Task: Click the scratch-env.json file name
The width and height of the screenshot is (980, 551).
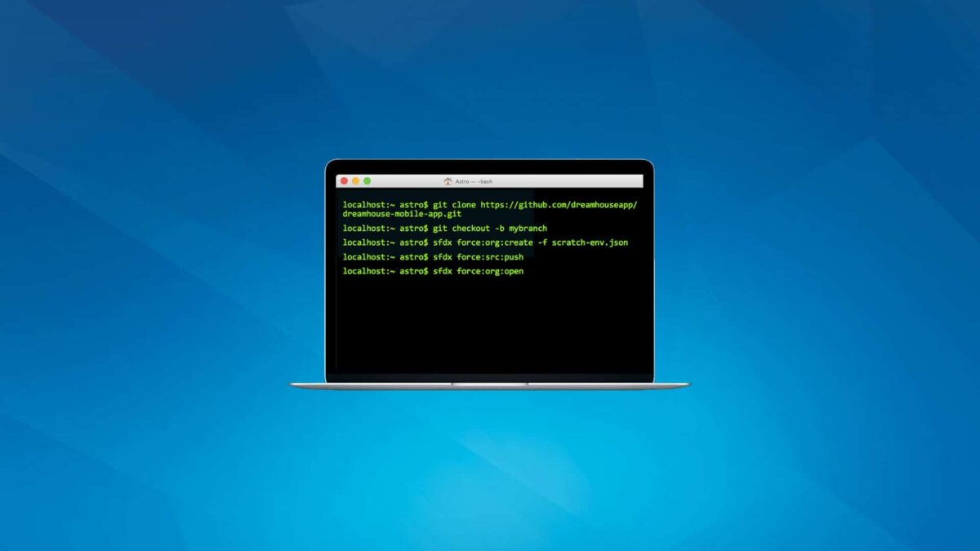Action: pyautogui.click(x=590, y=242)
